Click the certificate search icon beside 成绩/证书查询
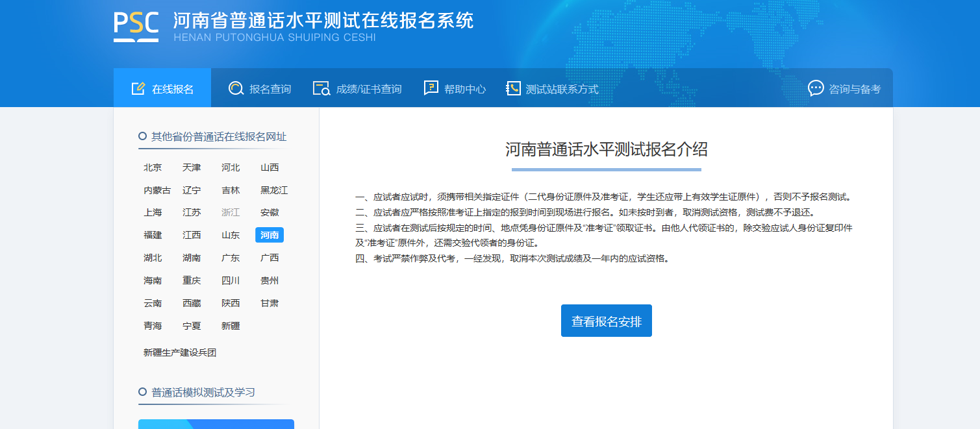980x429 pixels. pos(321,89)
